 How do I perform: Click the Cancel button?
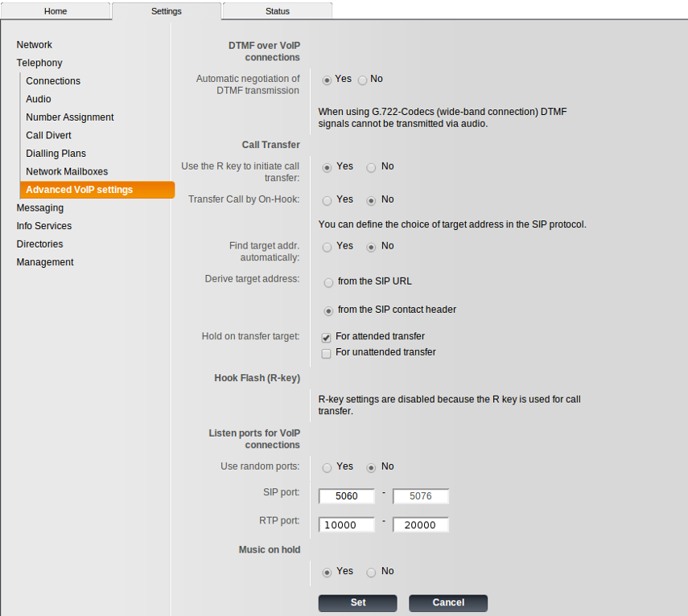click(x=447, y=602)
